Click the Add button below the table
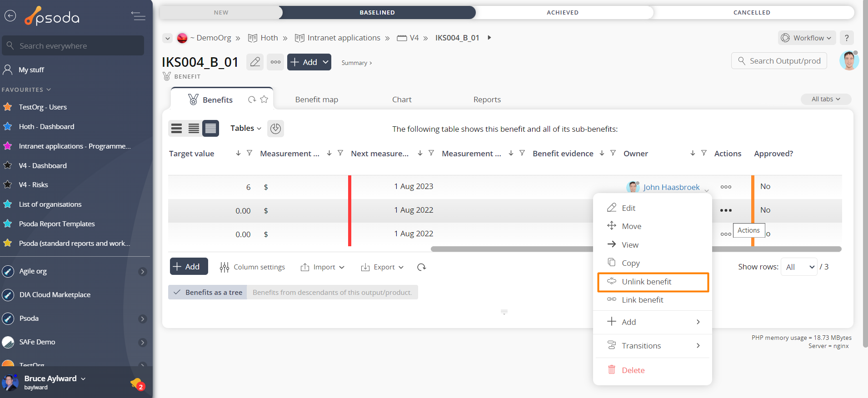Screen dimensions: 868x398 pos(189,267)
